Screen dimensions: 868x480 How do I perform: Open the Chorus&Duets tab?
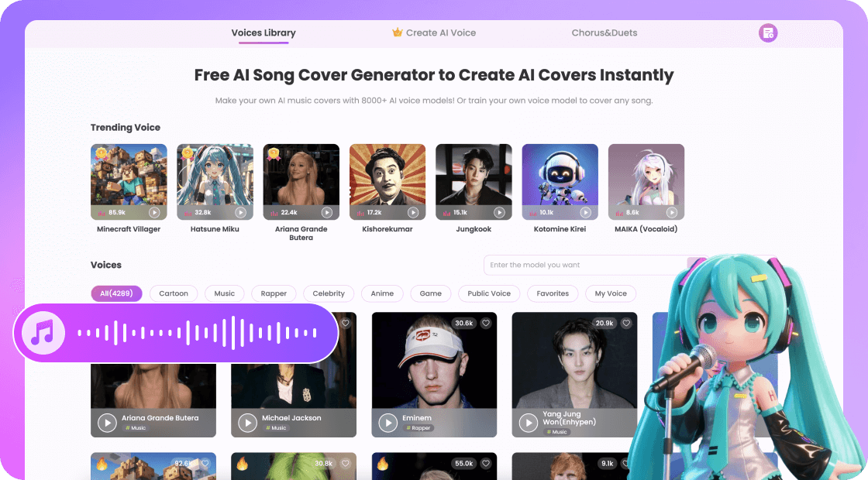tap(604, 33)
